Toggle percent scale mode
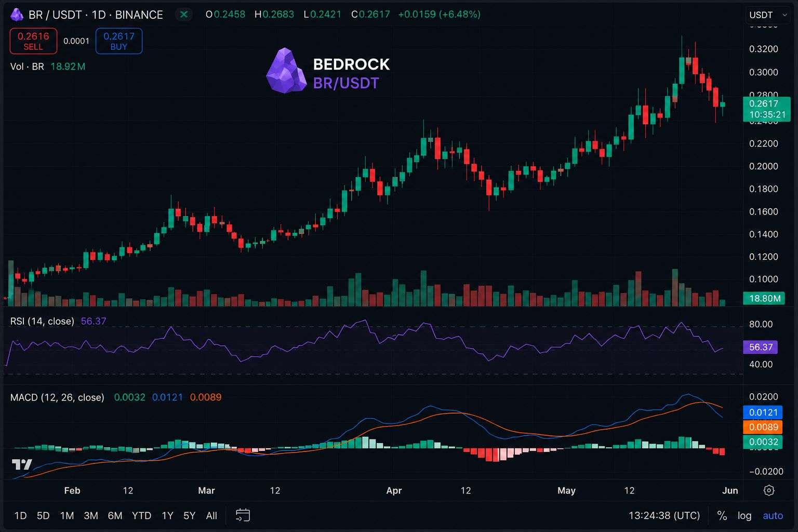The width and height of the screenshot is (798, 532). click(722, 515)
